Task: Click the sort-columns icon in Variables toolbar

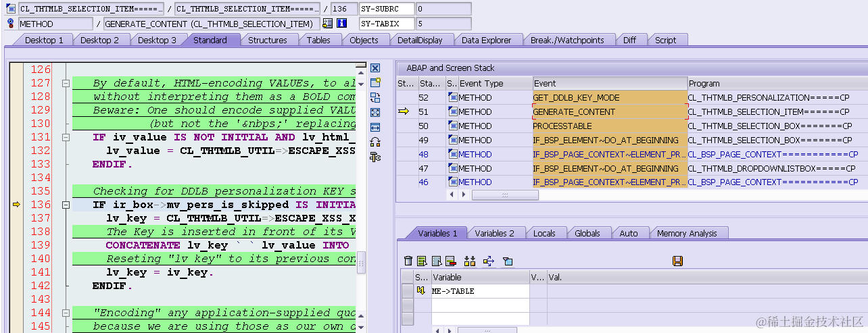Action: pos(470,261)
